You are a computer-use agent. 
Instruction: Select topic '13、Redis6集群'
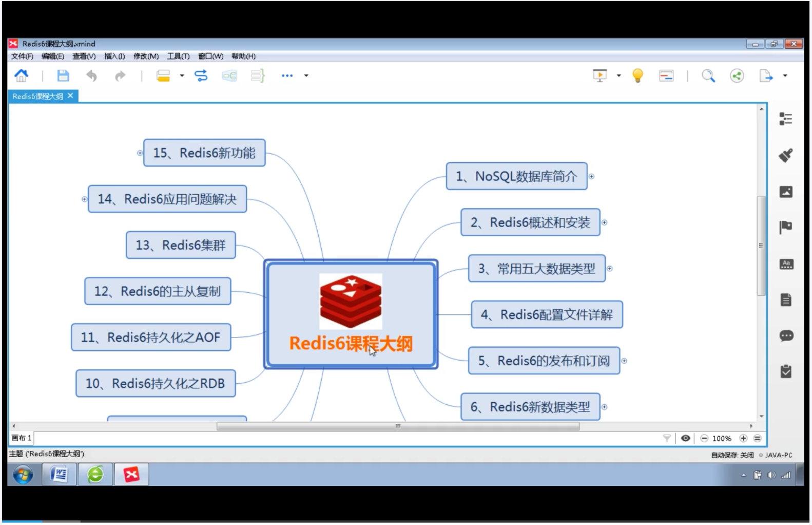coord(181,245)
